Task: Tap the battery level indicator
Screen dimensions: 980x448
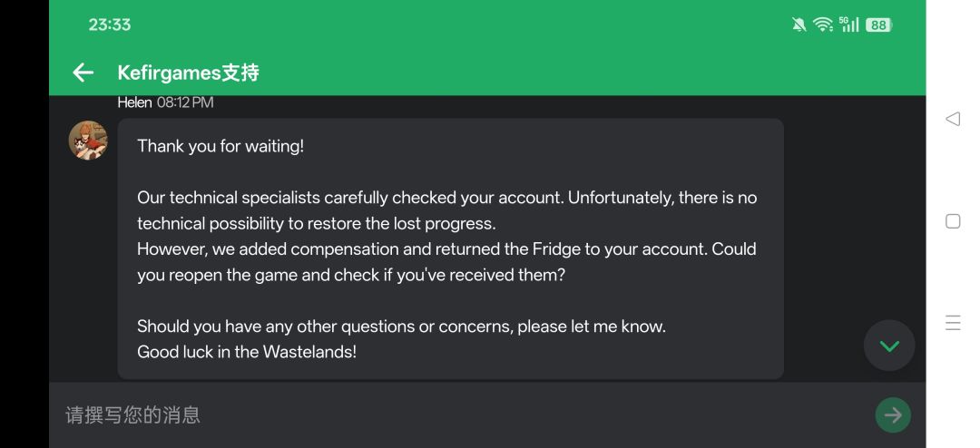Action: (x=878, y=25)
